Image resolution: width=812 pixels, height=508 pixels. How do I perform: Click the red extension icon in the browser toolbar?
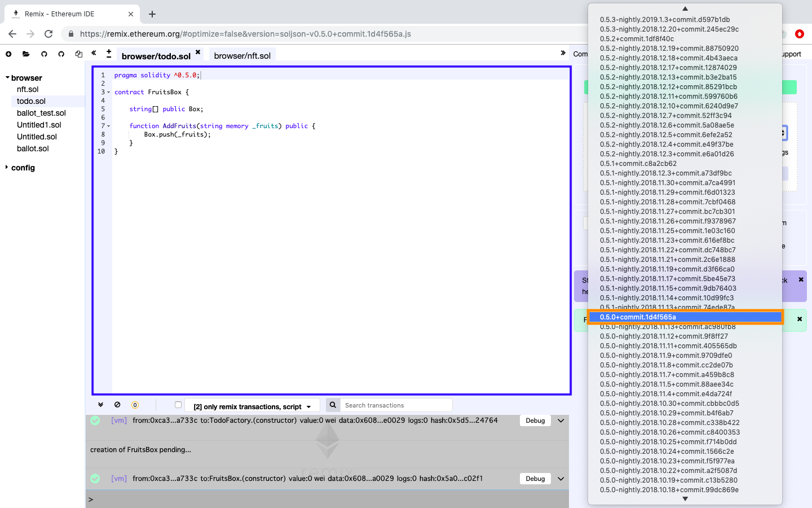pos(799,34)
